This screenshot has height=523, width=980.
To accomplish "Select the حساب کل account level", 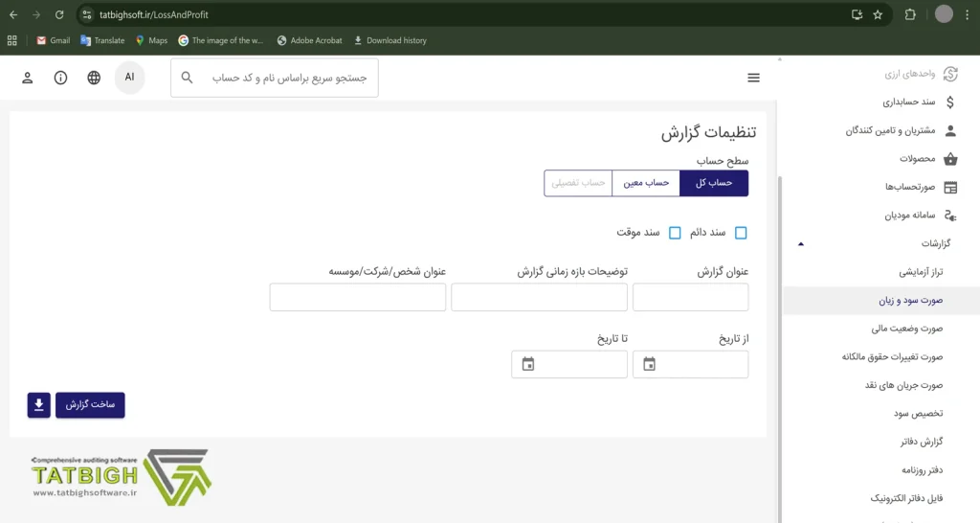I will pos(714,183).
